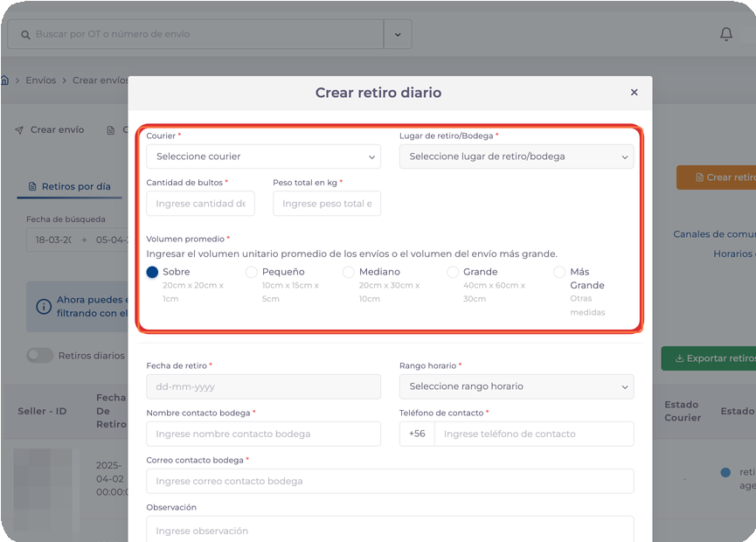Click the home icon in breadcrumb
756x542 pixels.
coord(4,80)
